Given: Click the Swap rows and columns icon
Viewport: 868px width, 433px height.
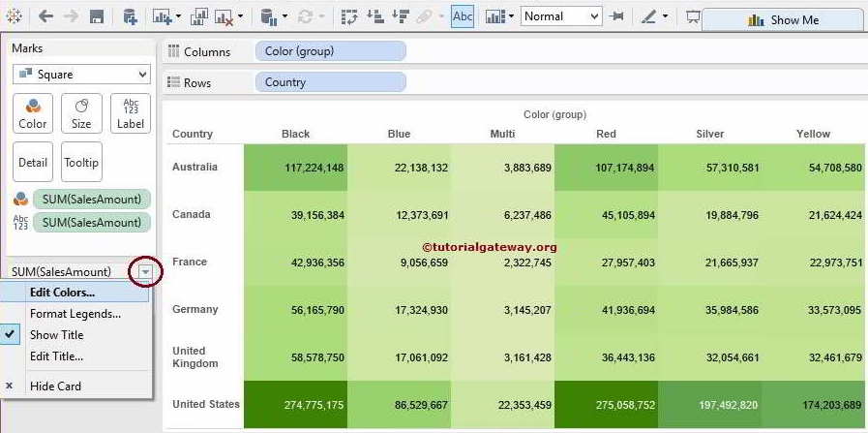Looking at the screenshot, I should point(349,16).
